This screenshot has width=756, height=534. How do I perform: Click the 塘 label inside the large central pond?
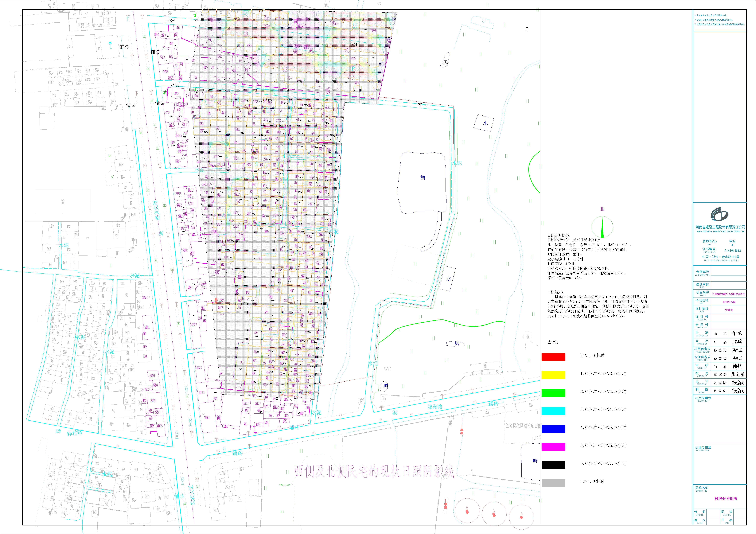pyautogui.click(x=423, y=177)
